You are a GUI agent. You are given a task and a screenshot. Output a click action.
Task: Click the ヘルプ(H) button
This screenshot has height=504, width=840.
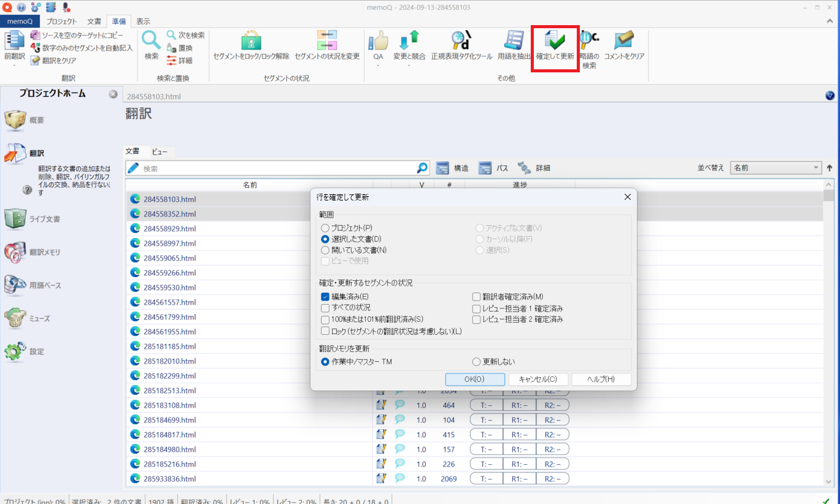601,379
